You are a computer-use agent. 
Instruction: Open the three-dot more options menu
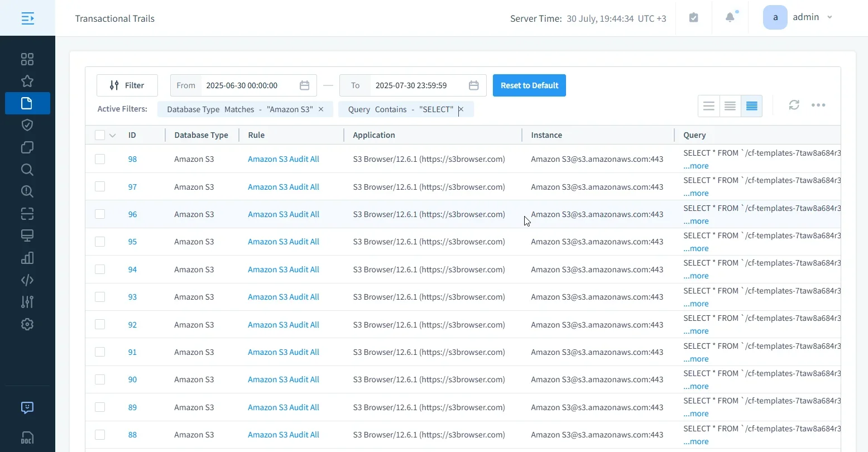[x=818, y=104]
